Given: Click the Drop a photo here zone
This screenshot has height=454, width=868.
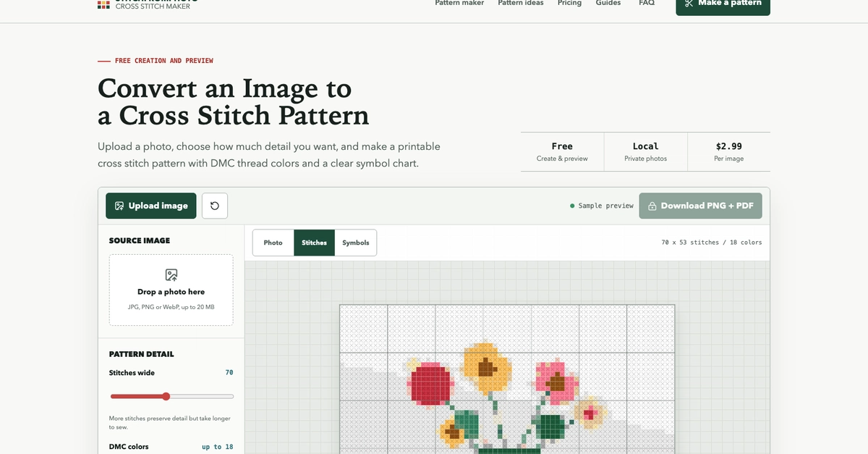Looking at the screenshot, I should click(171, 290).
